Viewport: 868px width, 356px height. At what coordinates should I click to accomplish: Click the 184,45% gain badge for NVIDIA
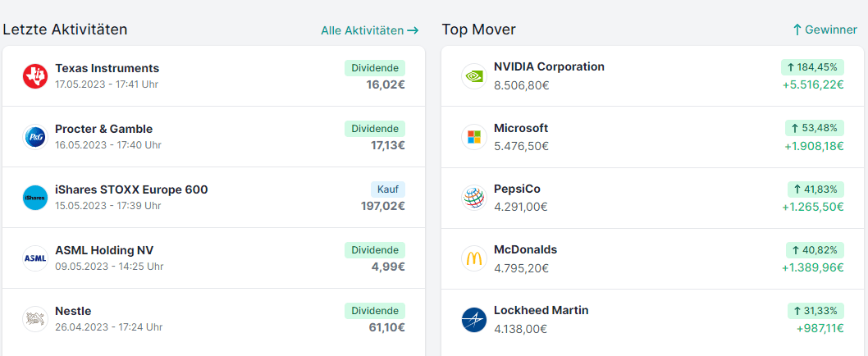click(813, 67)
